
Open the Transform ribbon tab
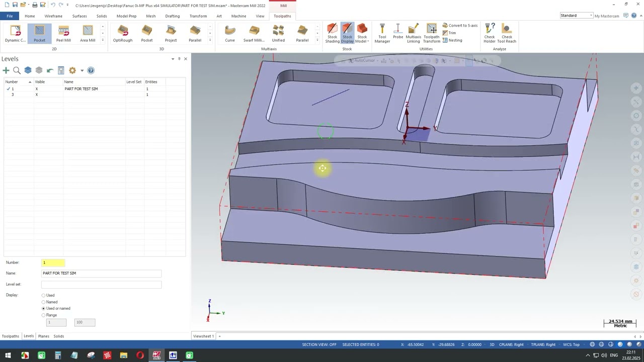pyautogui.click(x=198, y=16)
